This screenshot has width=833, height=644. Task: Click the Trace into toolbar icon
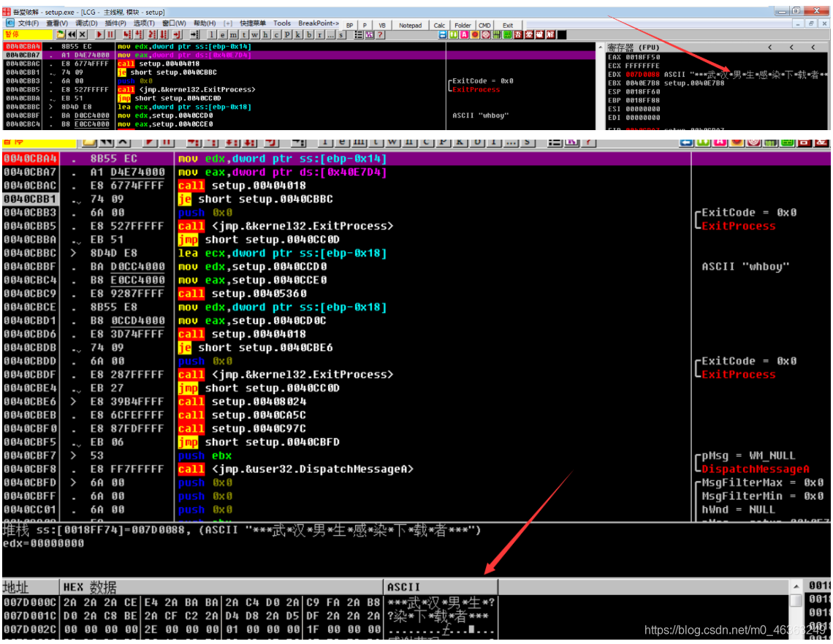(152, 34)
